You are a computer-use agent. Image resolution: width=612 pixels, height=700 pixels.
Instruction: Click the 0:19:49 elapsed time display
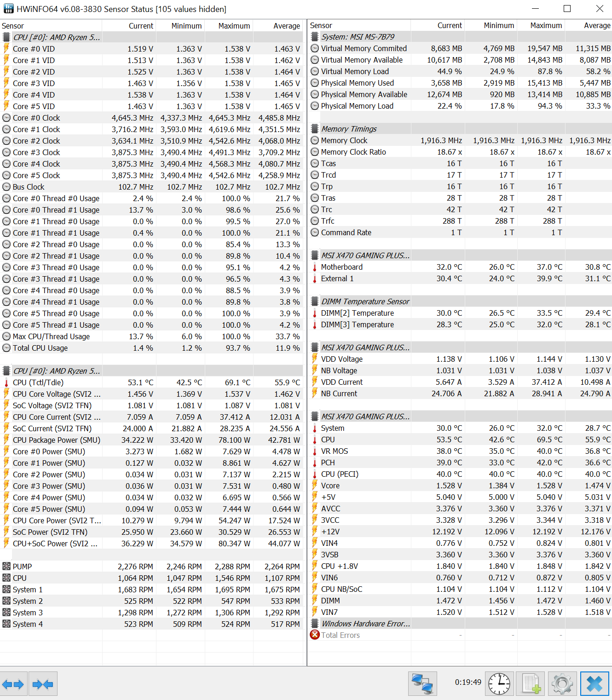[x=468, y=682]
